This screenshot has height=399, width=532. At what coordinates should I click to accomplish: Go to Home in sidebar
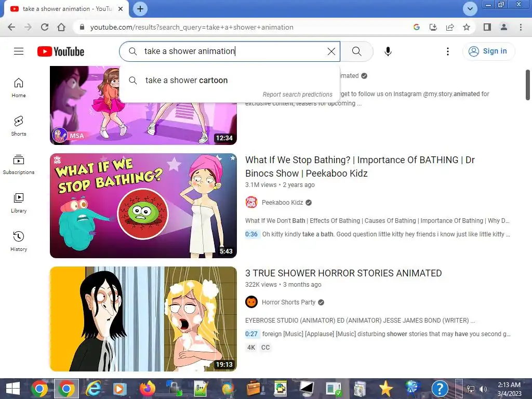19,88
